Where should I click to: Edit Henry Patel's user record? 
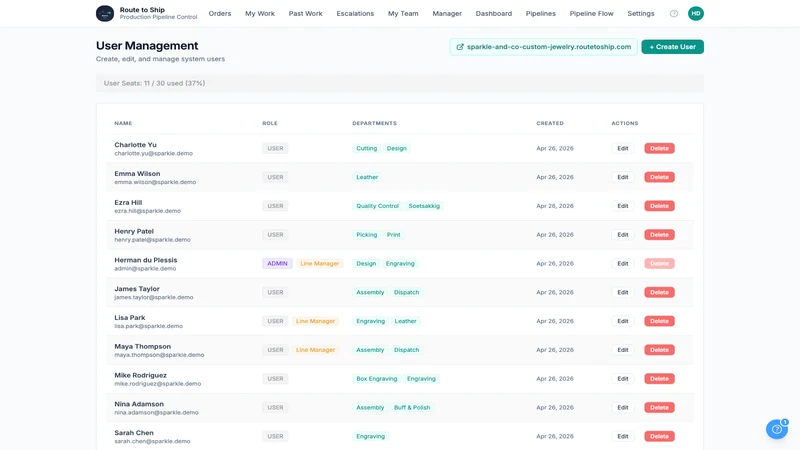coord(623,235)
